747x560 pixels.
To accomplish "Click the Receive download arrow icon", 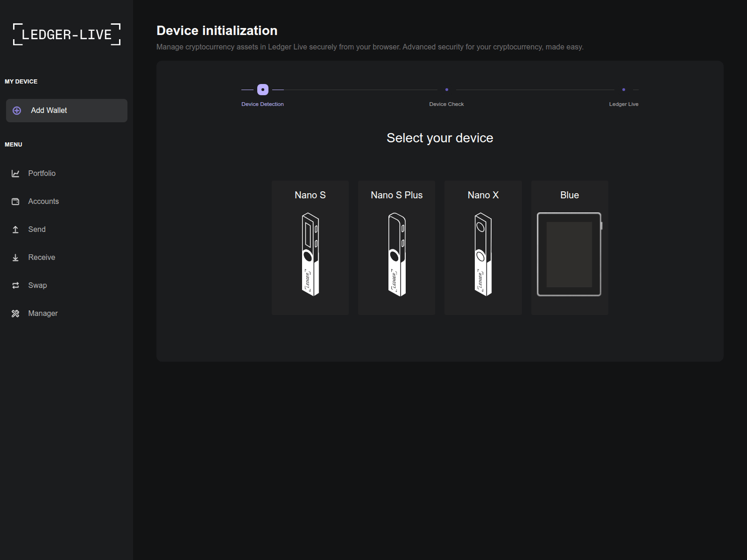I will [x=15, y=258].
